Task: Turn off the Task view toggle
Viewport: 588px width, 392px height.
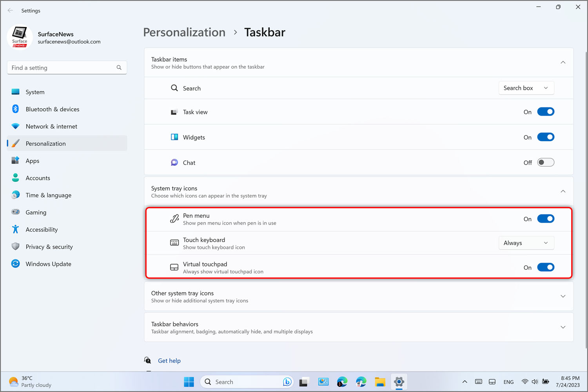Action: point(545,112)
